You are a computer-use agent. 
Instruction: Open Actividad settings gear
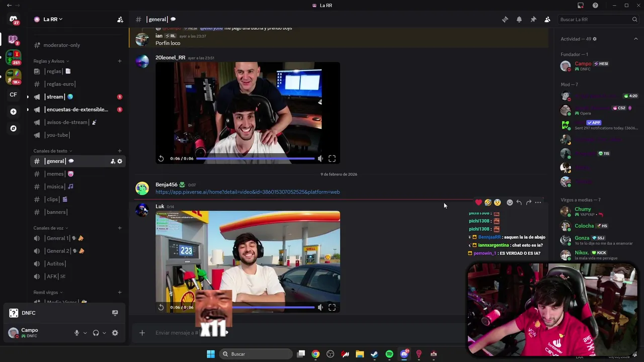click(595, 39)
